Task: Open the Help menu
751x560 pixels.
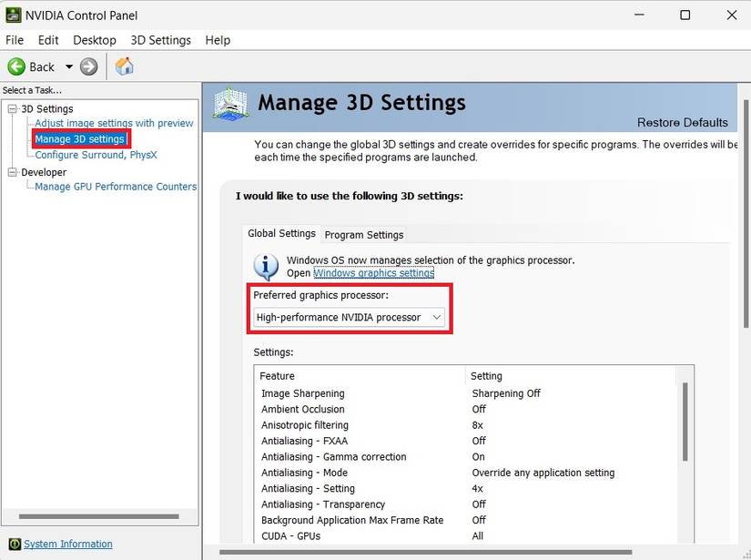Action: tap(218, 40)
